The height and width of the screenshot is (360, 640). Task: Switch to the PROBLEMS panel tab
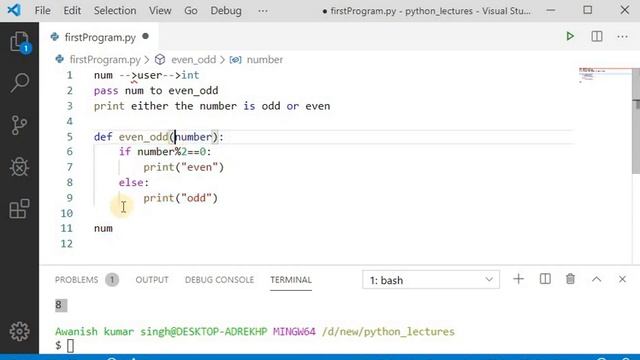(x=76, y=280)
